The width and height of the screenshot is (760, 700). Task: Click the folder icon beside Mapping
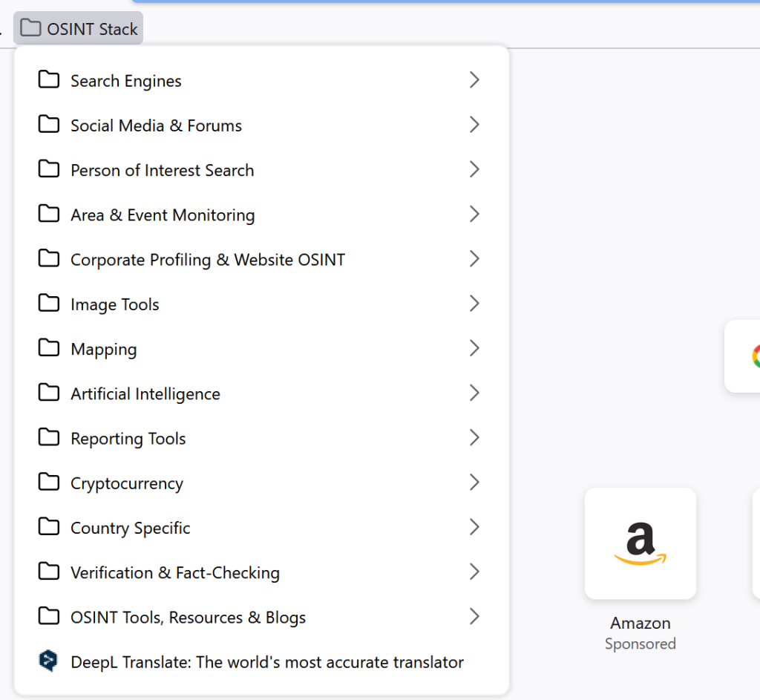tap(48, 347)
